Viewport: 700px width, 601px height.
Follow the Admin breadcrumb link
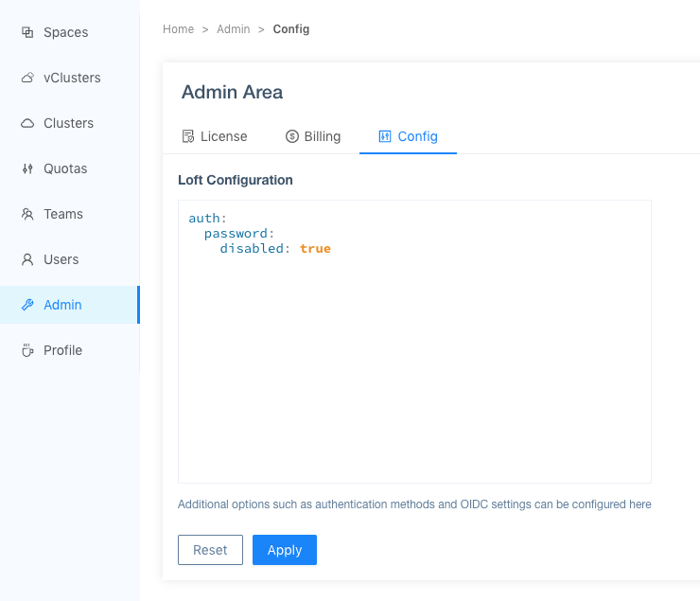pos(234,29)
